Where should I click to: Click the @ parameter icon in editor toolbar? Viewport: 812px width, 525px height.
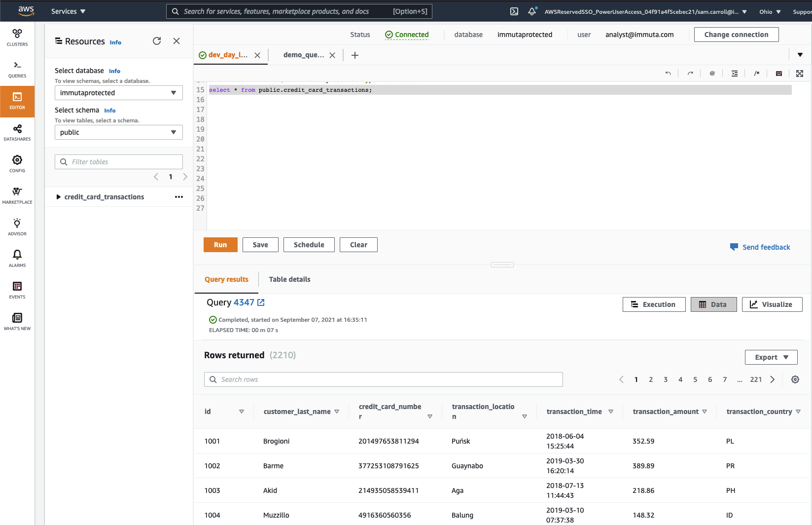point(712,73)
